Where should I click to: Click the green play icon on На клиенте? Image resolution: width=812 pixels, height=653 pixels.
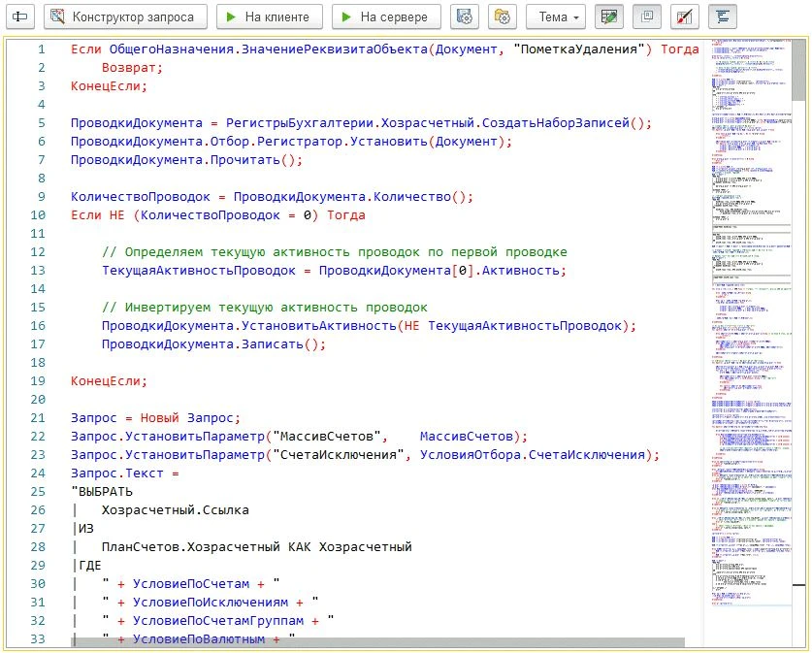click(231, 16)
